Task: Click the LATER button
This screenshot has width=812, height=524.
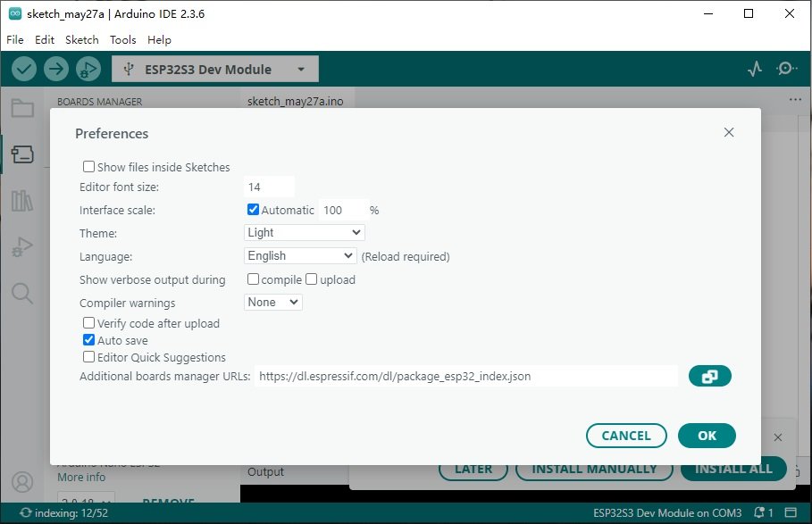Action: (473, 469)
